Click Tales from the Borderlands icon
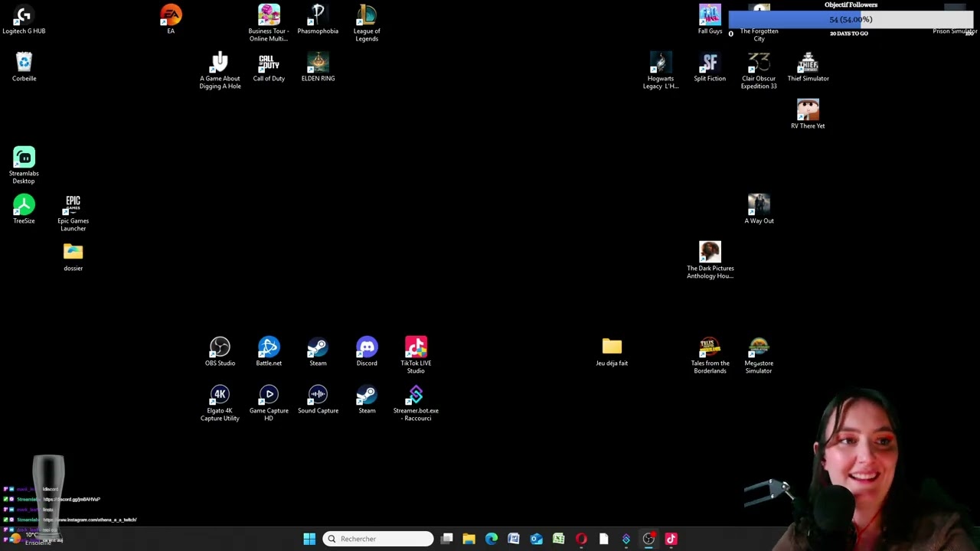The image size is (980, 551). 710,355
